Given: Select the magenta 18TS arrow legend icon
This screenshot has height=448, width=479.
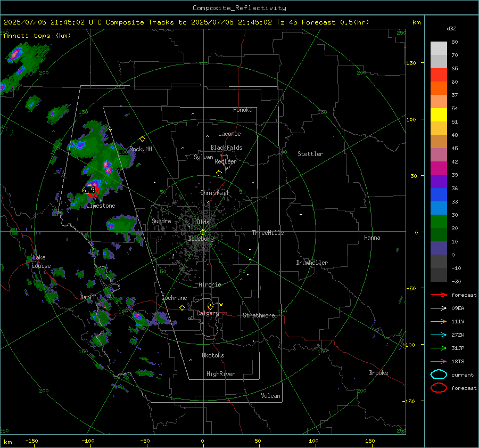Looking at the screenshot, I should [439, 362].
